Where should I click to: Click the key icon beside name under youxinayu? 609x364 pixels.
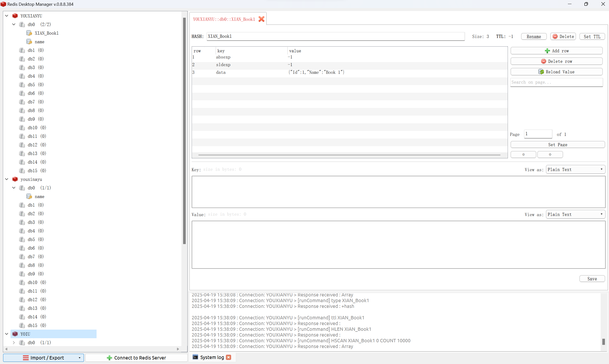[x=29, y=196]
